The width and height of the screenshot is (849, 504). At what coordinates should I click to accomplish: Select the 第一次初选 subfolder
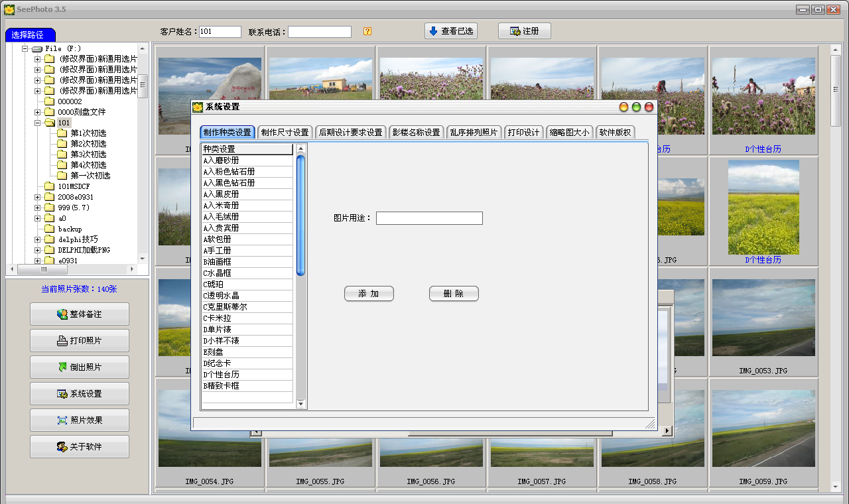90,176
